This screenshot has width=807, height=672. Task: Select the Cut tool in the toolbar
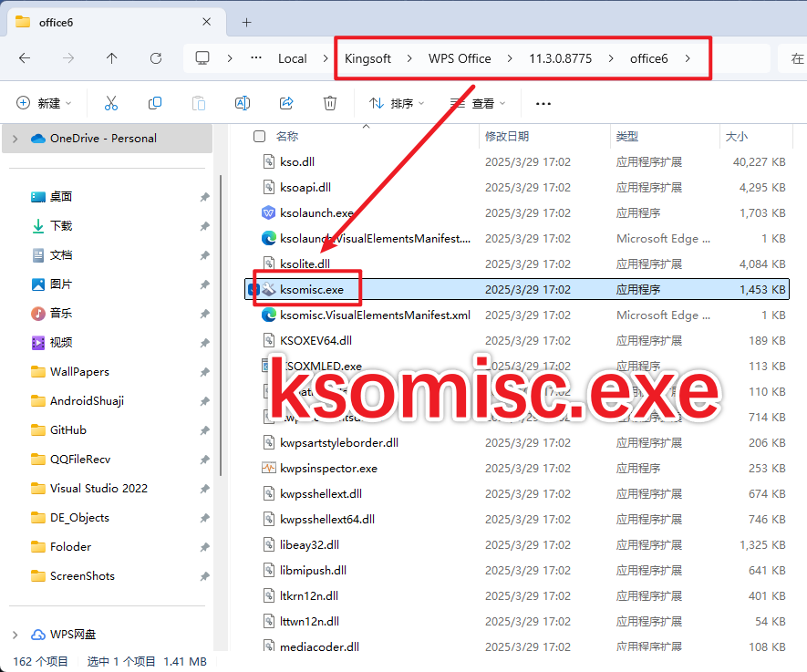[x=111, y=103]
